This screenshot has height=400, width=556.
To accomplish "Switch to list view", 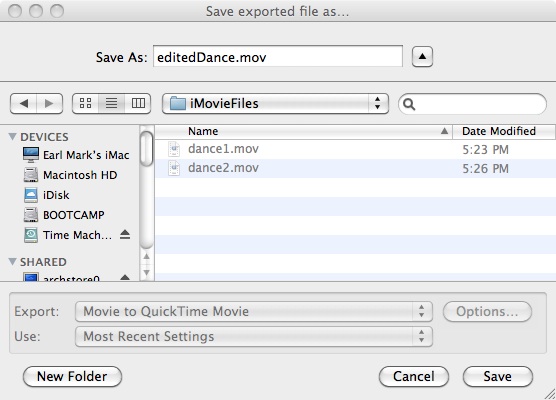I will click(111, 104).
